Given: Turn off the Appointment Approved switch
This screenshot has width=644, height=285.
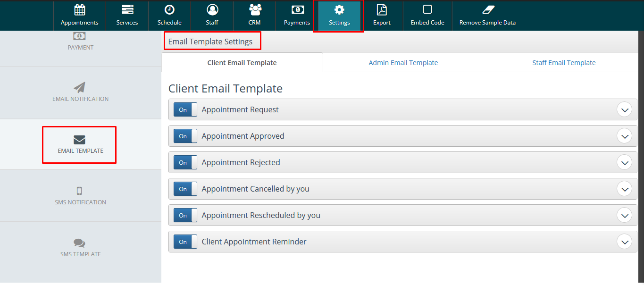Looking at the screenshot, I should click(x=185, y=136).
